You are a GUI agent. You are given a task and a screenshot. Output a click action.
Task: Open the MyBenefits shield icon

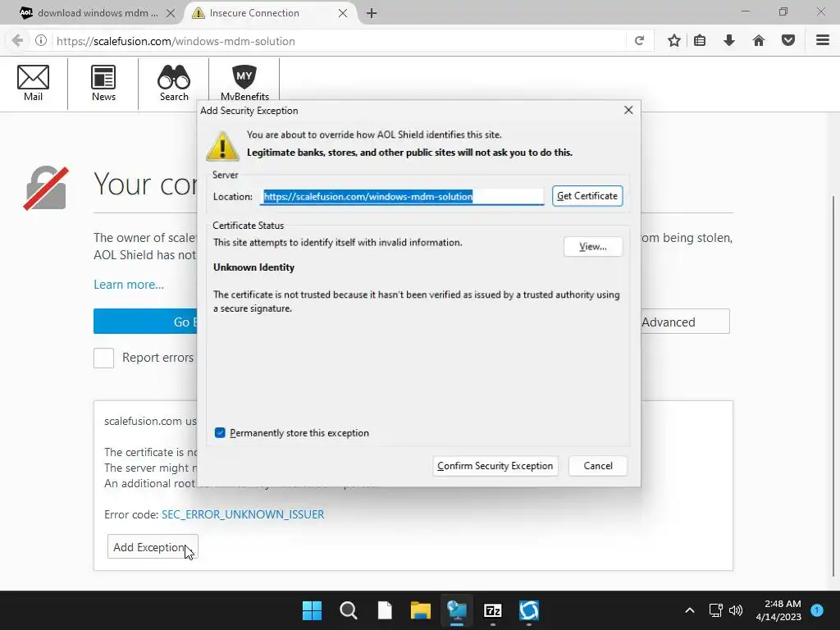click(244, 83)
